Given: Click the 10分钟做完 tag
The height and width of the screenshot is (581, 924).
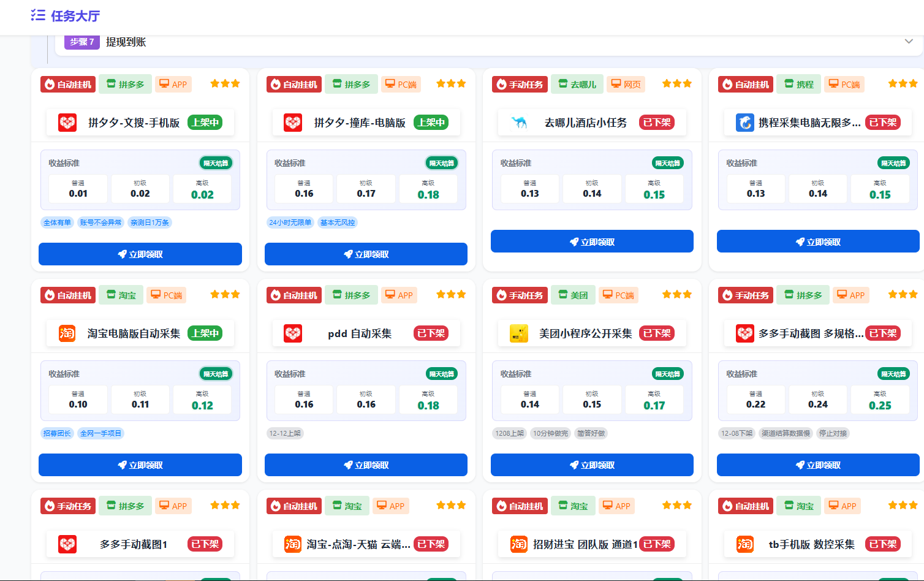Looking at the screenshot, I should click(x=550, y=433).
